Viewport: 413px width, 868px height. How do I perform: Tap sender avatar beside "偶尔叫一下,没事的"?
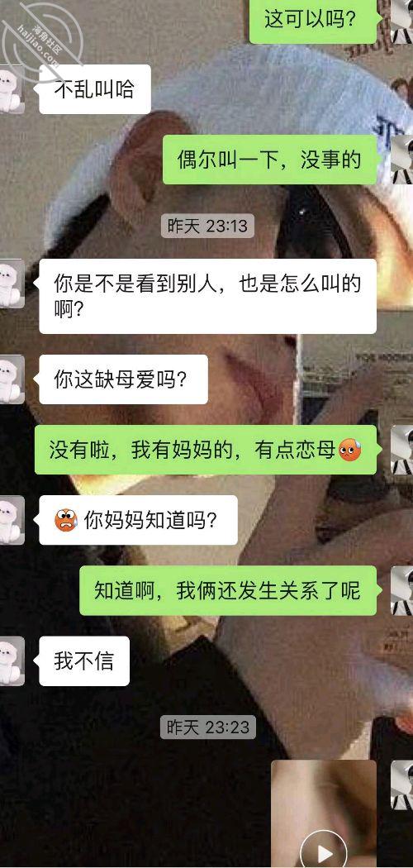point(402,160)
